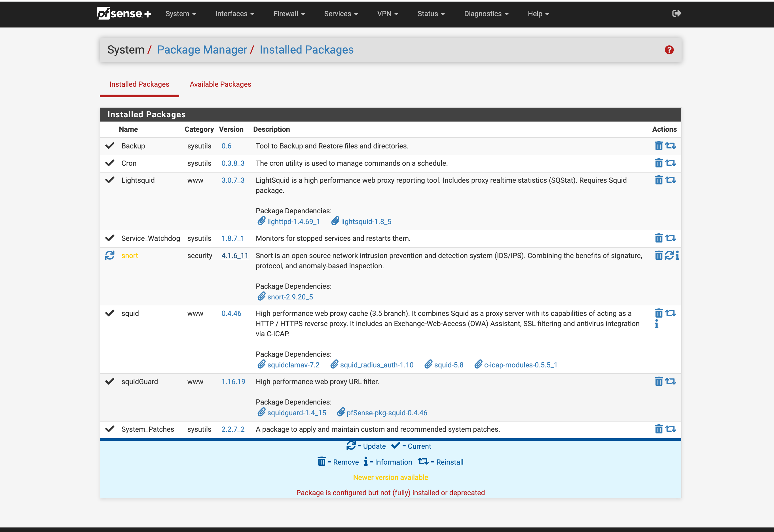The height and width of the screenshot is (532, 774).
Task: Reinstall the Backup package
Action: (x=670, y=146)
